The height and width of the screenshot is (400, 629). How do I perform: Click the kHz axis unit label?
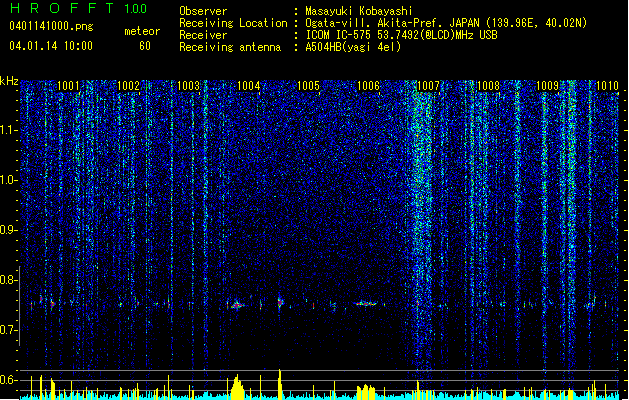point(9,81)
